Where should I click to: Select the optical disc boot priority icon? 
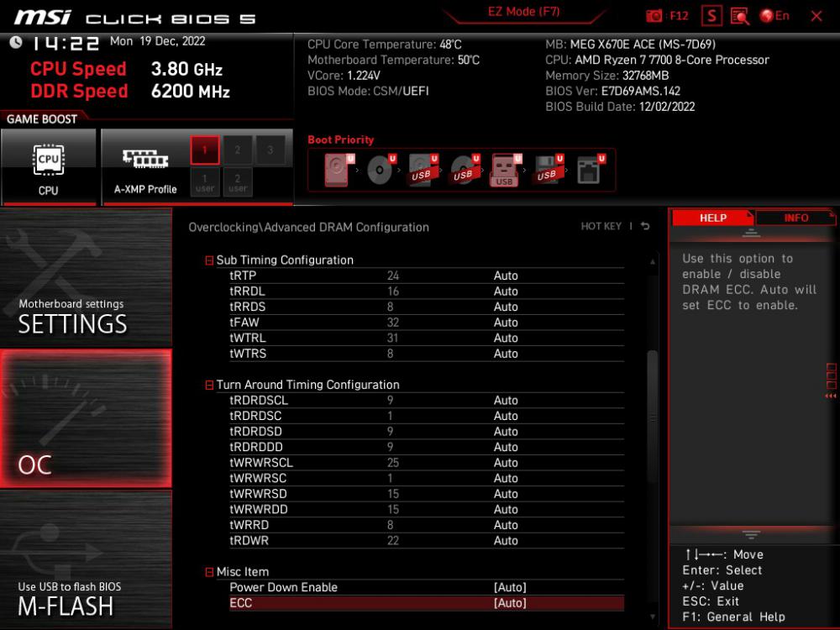(381, 170)
